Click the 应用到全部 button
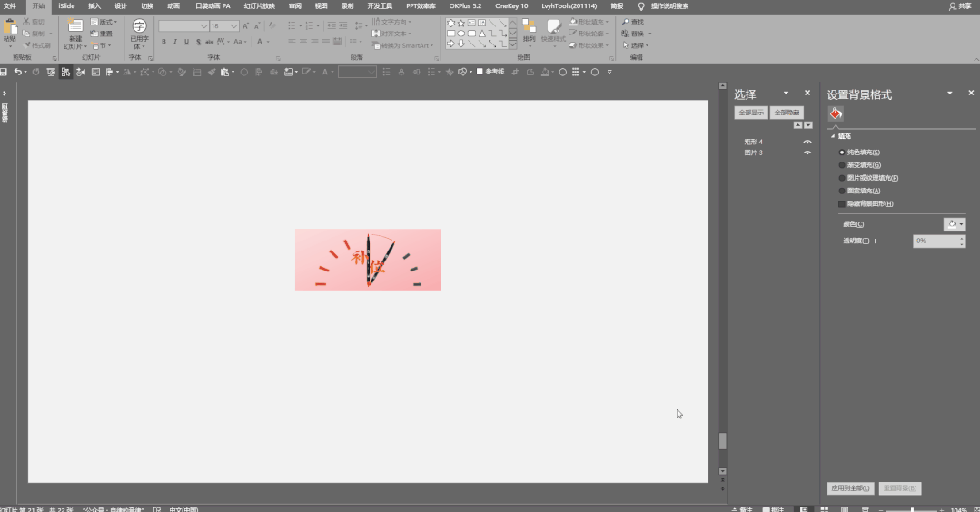 click(851, 488)
